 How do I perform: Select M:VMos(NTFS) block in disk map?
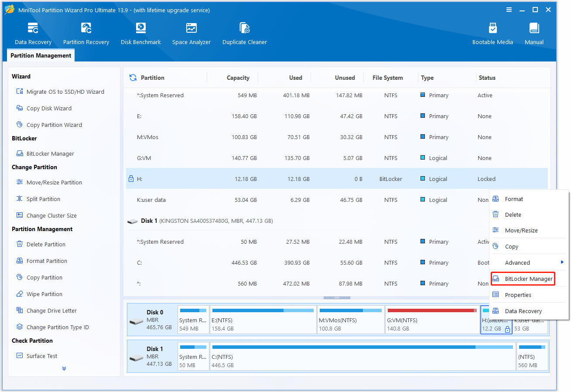[351, 320]
